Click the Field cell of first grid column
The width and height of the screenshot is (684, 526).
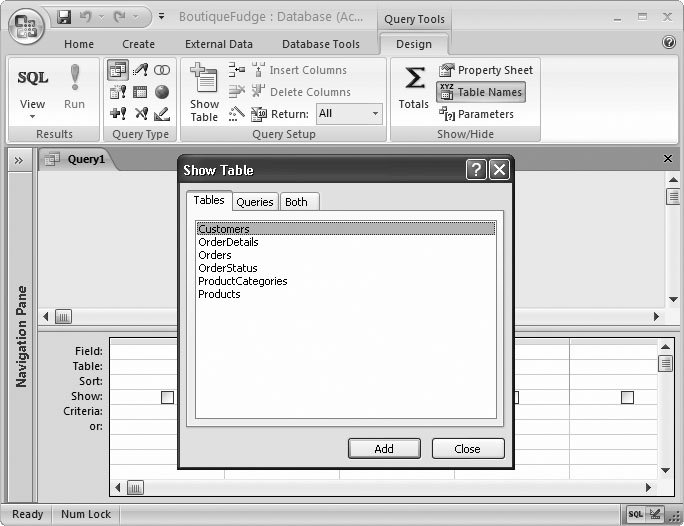click(144, 351)
